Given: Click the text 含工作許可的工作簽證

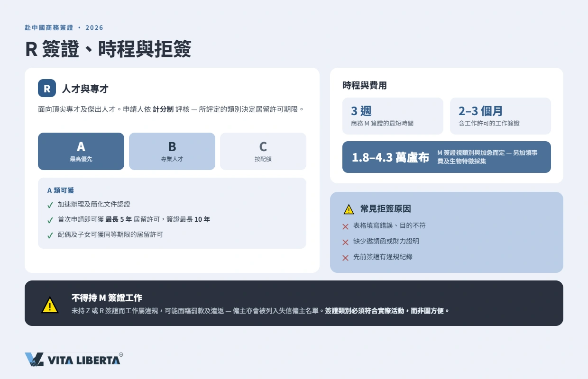Looking at the screenshot, I should click(489, 124).
